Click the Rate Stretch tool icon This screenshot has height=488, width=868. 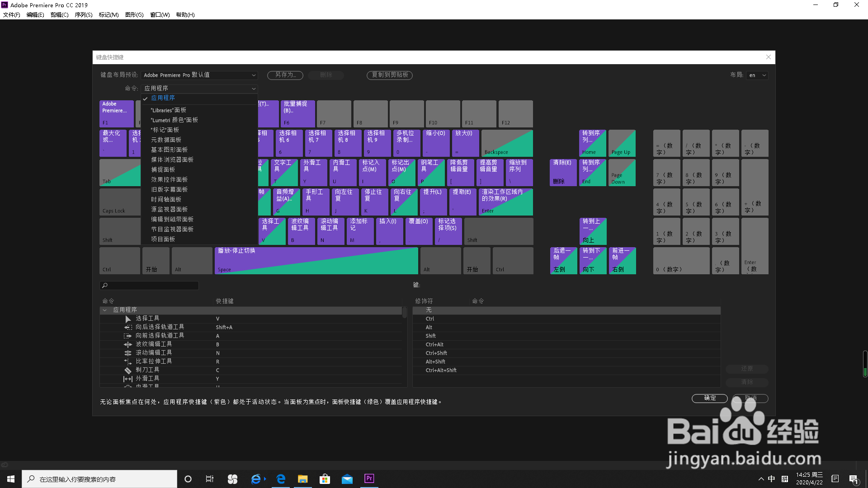128,361
